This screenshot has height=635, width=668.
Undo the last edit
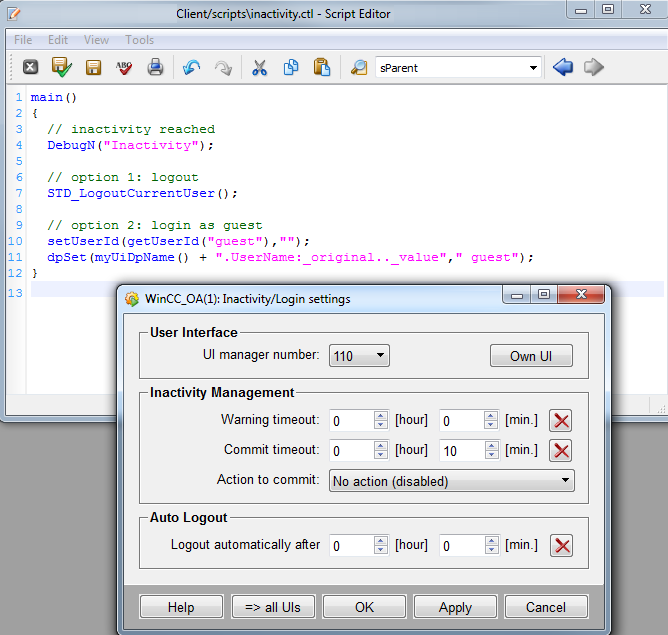click(x=191, y=68)
